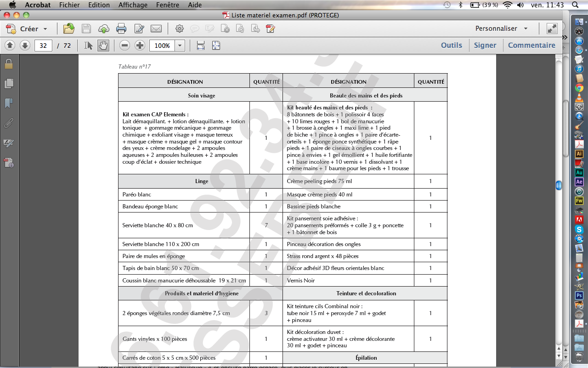Click the email envelope icon
Image resolution: width=588 pixels, height=368 pixels.
(x=156, y=29)
